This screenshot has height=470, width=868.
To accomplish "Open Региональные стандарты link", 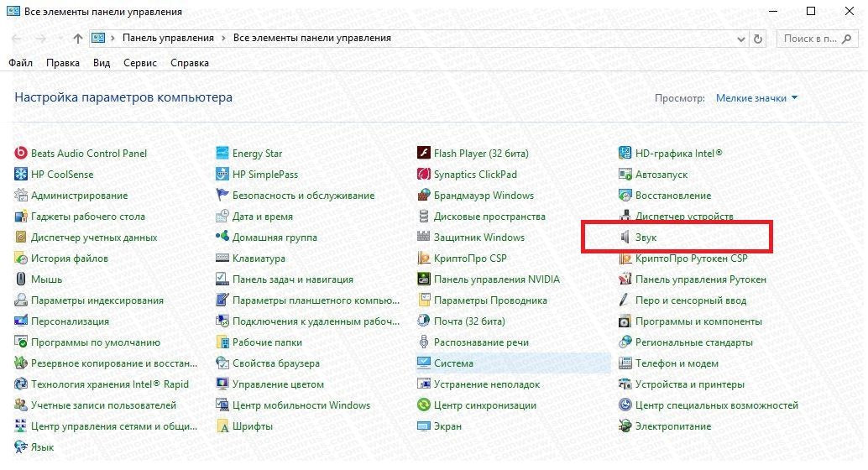I will 693,342.
